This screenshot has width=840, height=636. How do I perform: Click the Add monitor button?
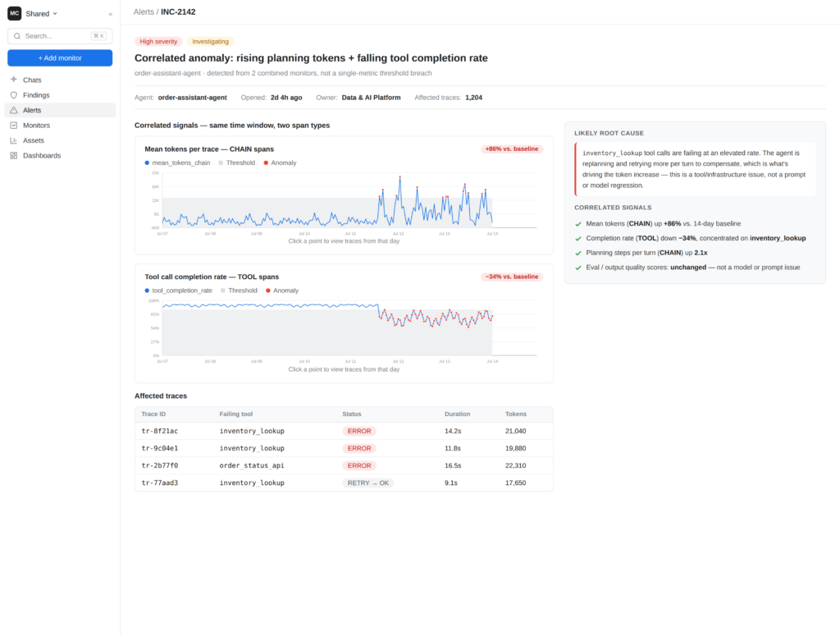(60, 58)
